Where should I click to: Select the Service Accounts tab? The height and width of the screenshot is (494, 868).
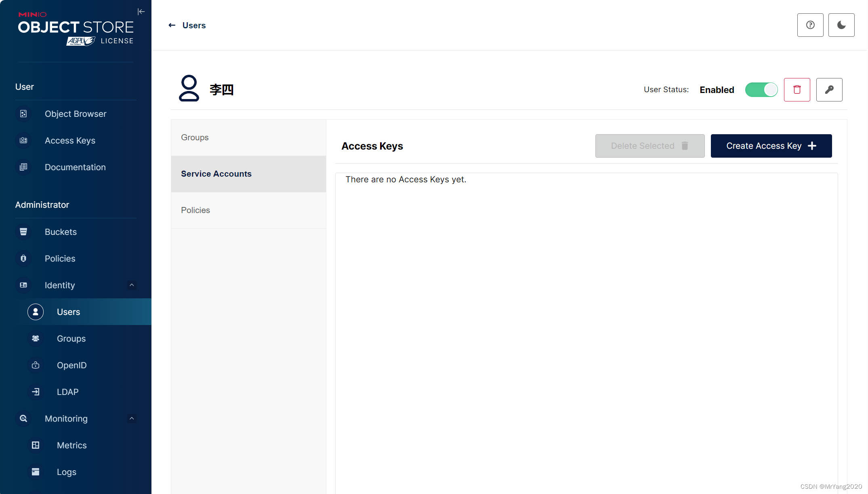[x=216, y=174]
